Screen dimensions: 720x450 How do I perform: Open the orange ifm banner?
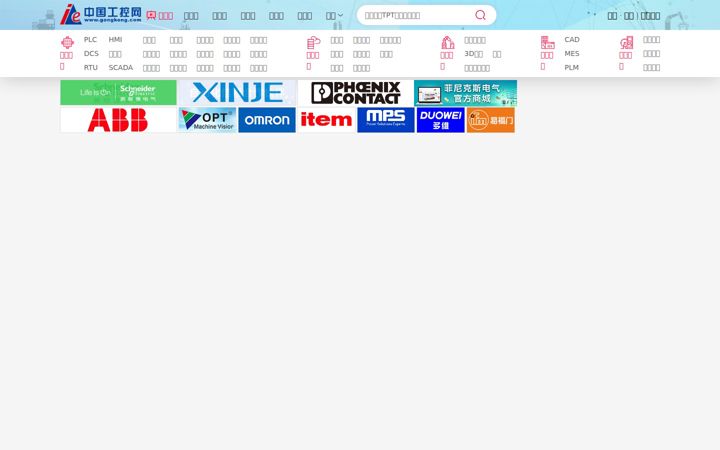tap(490, 120)
